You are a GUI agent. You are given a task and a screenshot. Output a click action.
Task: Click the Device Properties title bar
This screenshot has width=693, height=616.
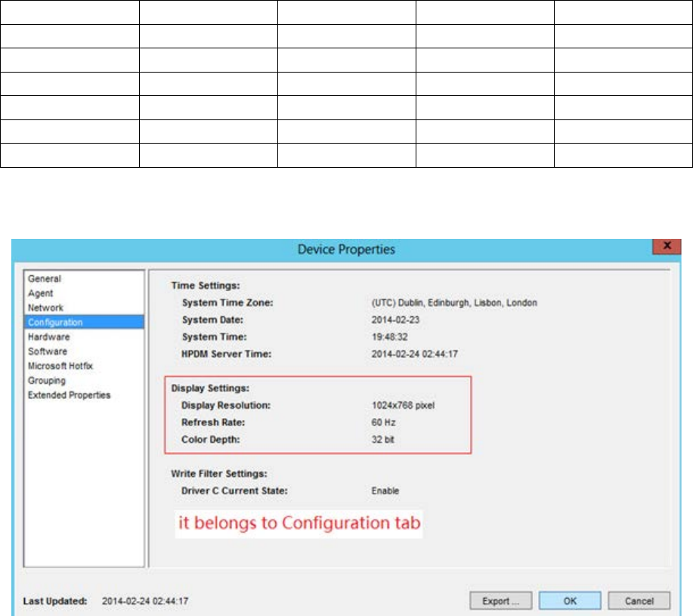(x=346, y=249)
